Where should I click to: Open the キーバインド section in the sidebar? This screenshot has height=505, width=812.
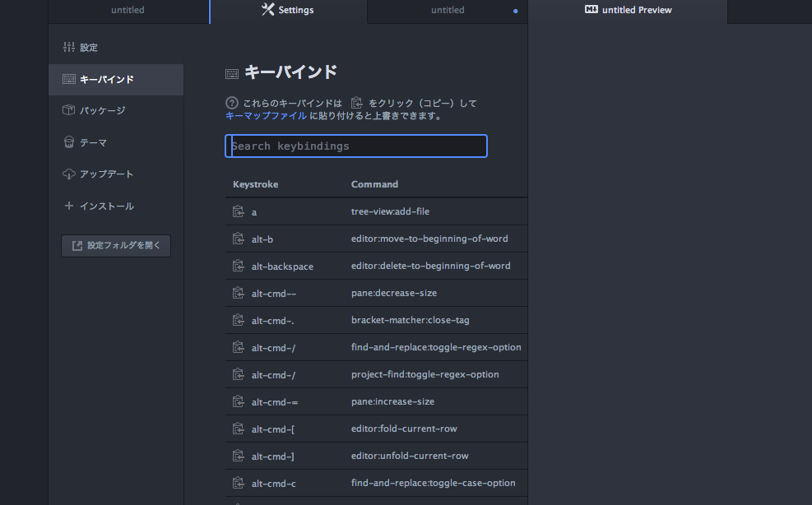[100, 78]
